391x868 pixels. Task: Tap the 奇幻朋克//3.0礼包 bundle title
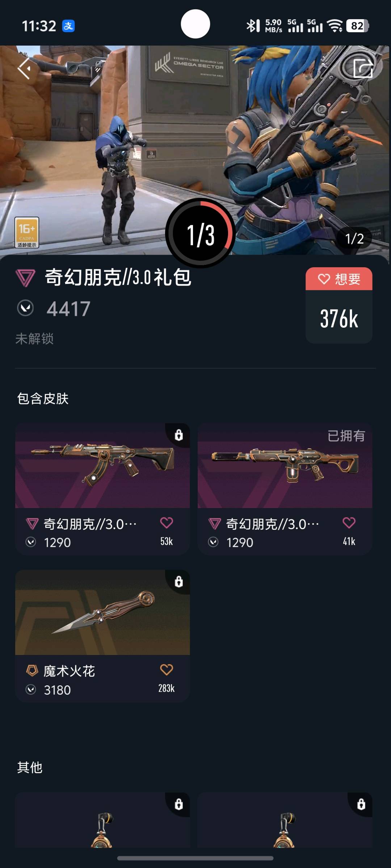point(118,278)
